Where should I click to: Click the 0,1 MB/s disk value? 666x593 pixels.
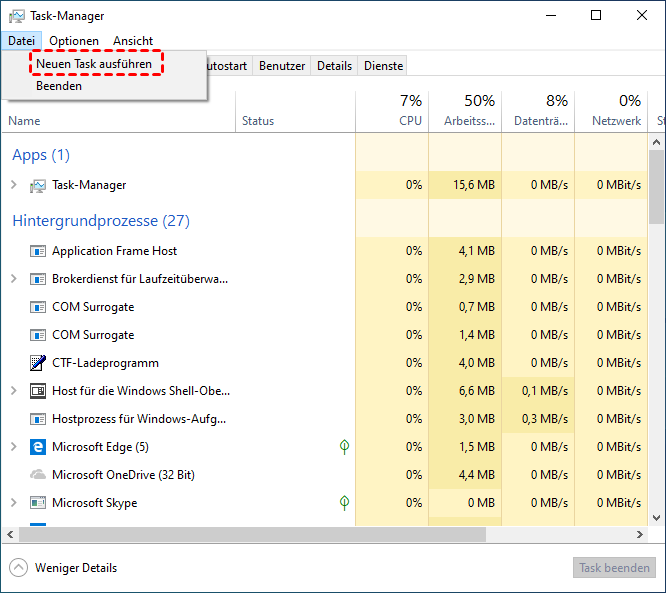click(545, 391)
